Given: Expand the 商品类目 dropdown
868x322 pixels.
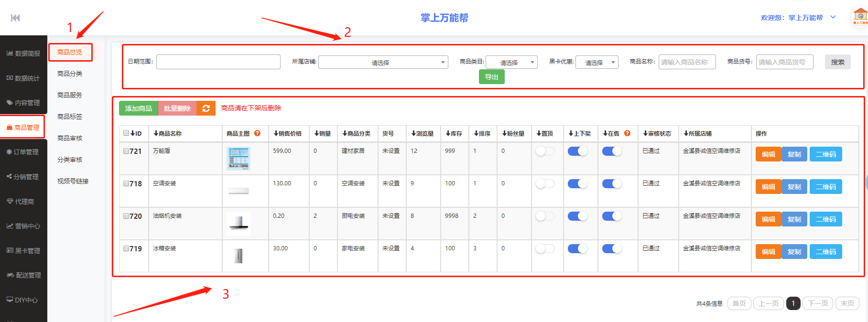Looking at the screenshot, I should [511, 62].
